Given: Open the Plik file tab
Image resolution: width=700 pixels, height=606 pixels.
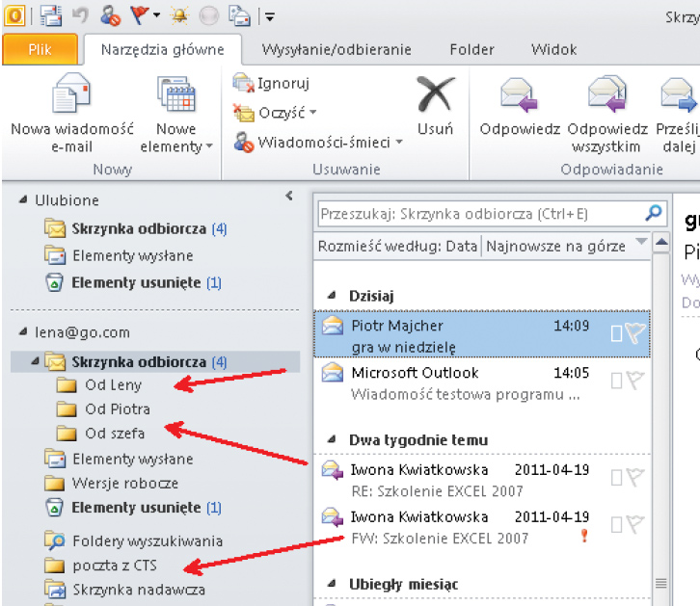Looking at the screenshot, I should click(x=40, y=50).
